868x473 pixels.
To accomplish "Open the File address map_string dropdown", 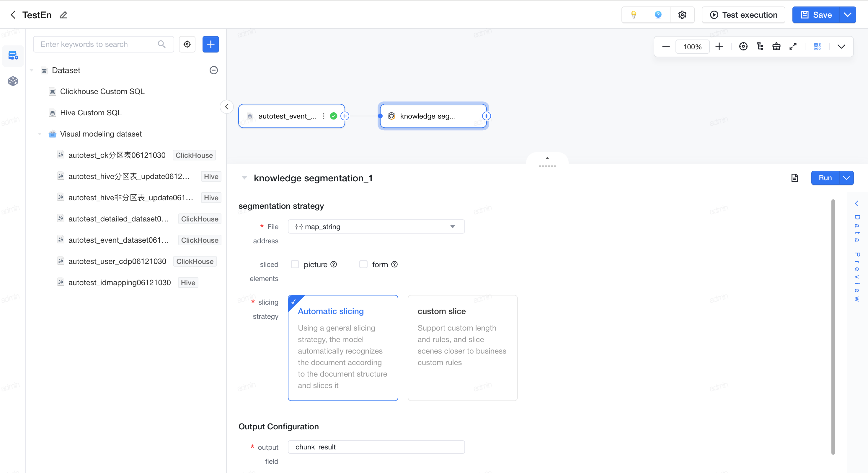I will coord(376,226).
